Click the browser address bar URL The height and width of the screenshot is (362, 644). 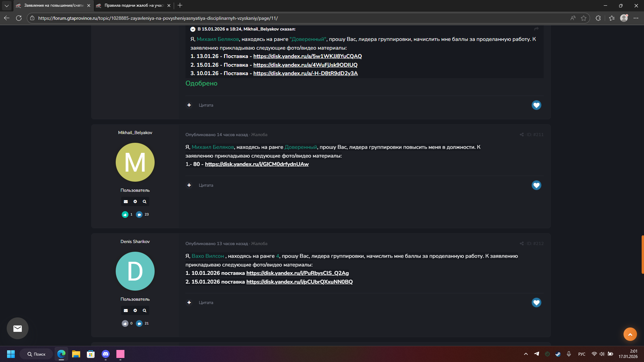coord(158,18)
